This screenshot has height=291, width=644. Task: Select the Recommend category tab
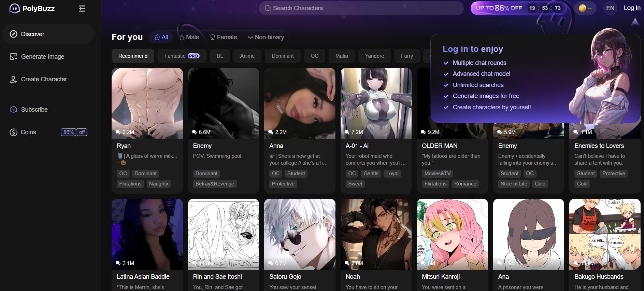coord(133,56)
